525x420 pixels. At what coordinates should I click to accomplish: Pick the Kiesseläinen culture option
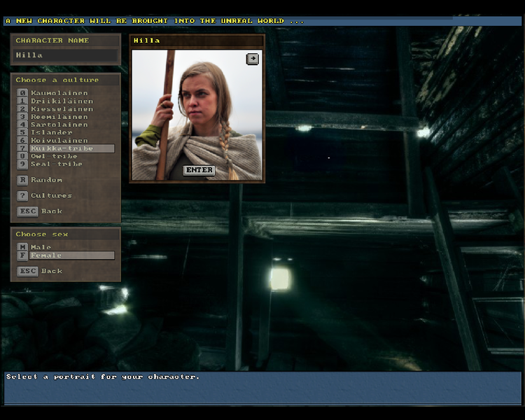(62, 109)
